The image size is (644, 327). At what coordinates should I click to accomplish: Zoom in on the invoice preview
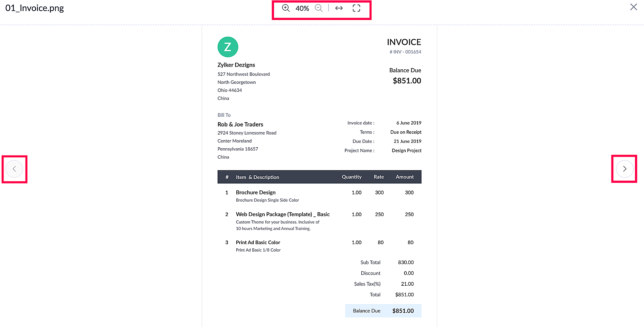click(286, 8)
